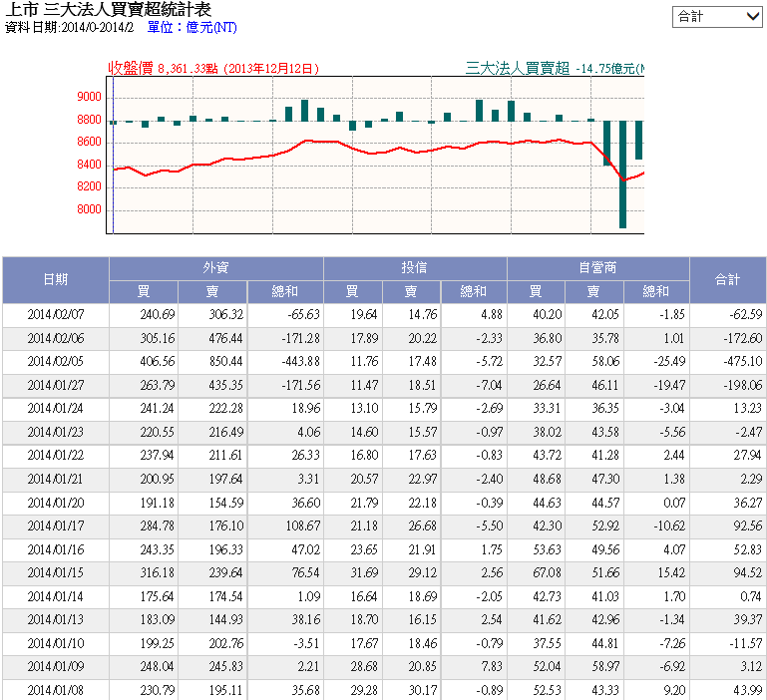
Task: Select the date cell 2014/01/08
Action: (55, 690)
